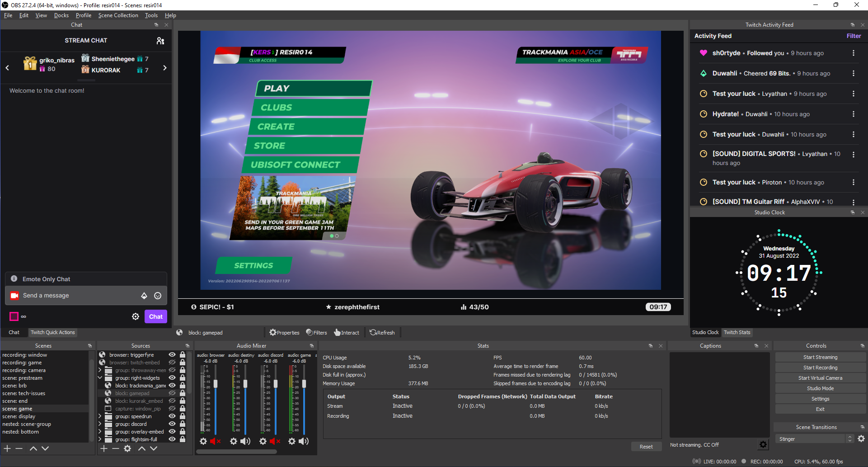Open the emote picker smiley icon
Screen dimensions: 868x467
[158, 296]
